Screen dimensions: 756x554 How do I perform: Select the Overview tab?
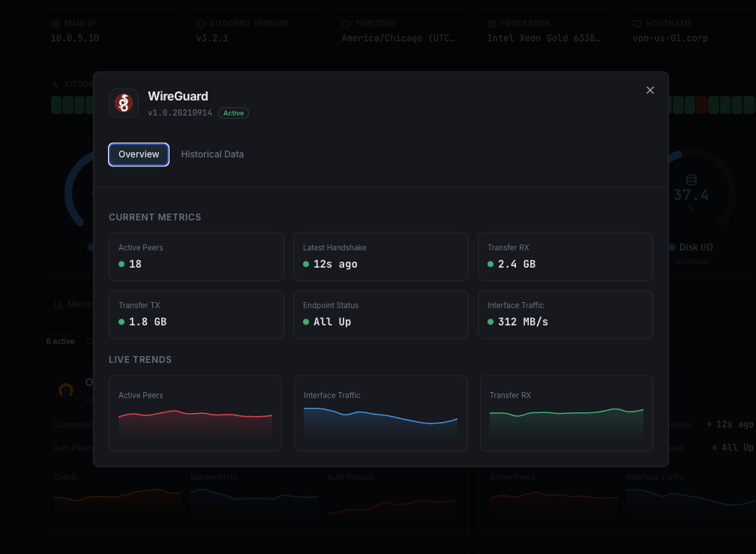coord(138,154)
